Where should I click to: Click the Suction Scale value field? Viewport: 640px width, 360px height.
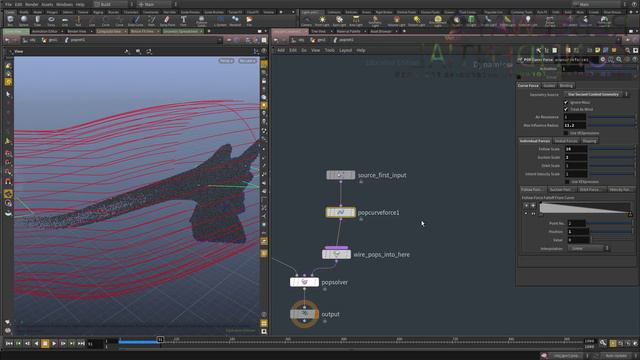pos(576,157)
